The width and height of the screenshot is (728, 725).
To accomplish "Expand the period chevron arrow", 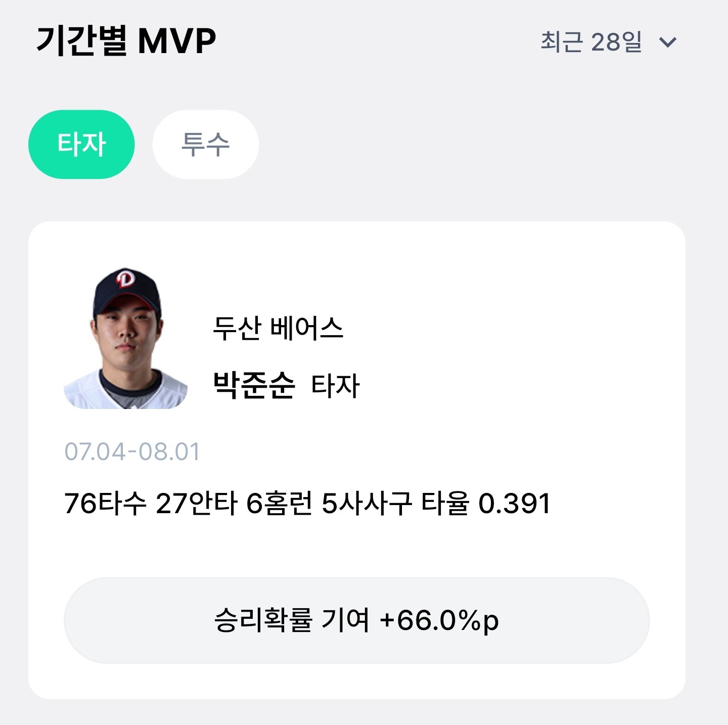I will coord(668,42).
